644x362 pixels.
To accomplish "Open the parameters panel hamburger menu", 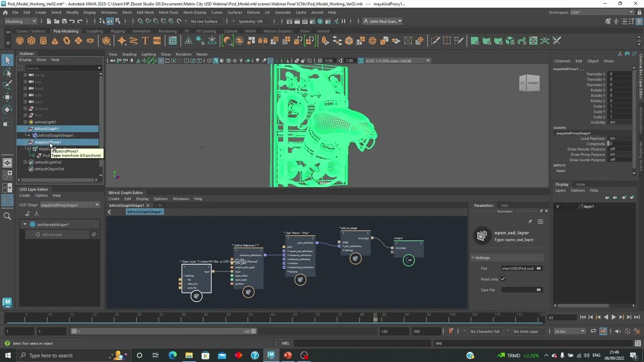I will point(540,222).
